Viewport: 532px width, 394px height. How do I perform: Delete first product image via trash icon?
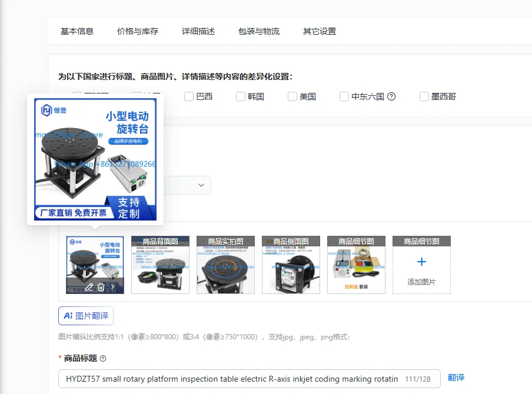point(101,287)
